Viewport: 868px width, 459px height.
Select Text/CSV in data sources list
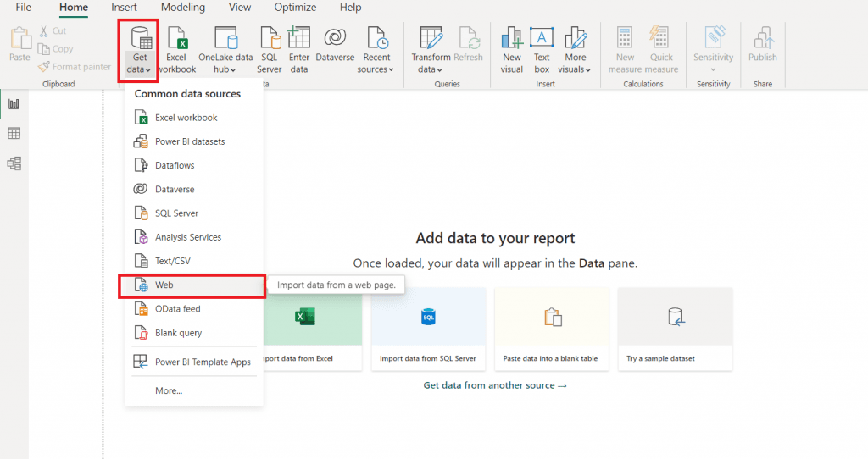tap(173, 261)
